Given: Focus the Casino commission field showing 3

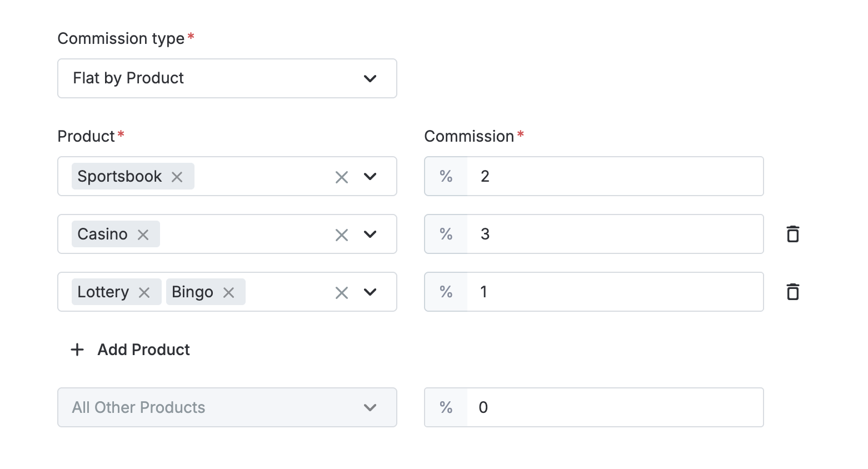Looking at the screenshot, I should [x=615, y=234].
